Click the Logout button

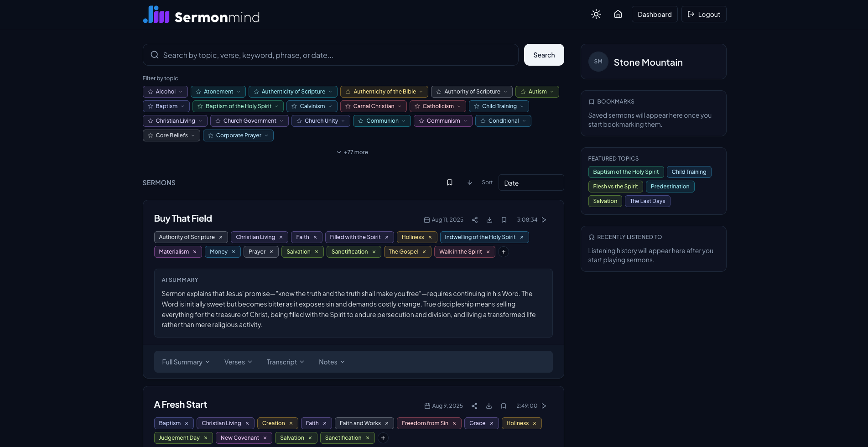coord(704,14)
